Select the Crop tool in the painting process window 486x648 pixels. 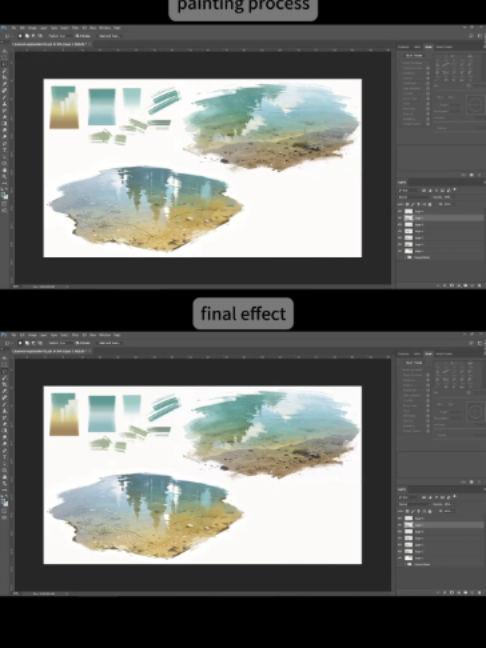[x=5, y=77]
